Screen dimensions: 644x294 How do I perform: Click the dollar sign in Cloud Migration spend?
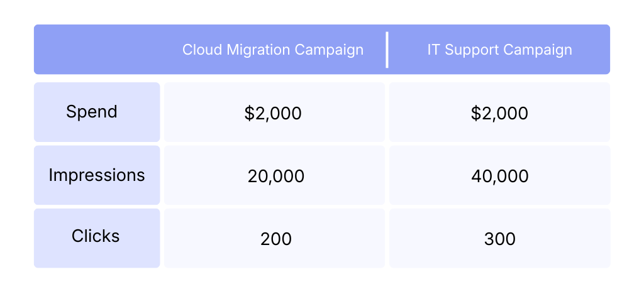[x=248, y=113]
